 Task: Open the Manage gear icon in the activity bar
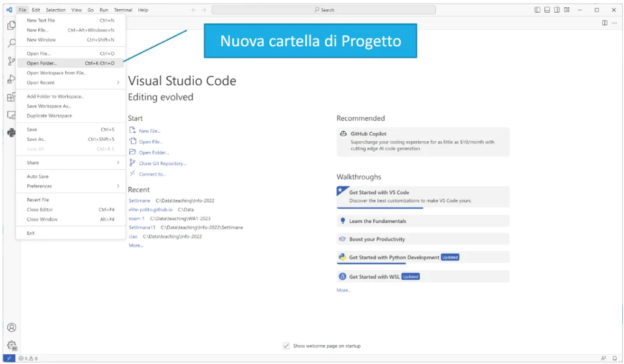click(12, 345)
